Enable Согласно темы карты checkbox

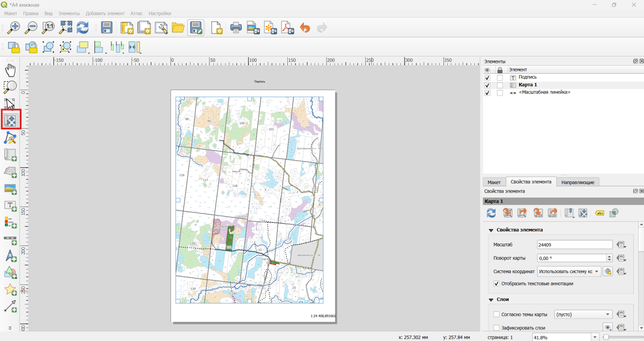tap(496, 315)
